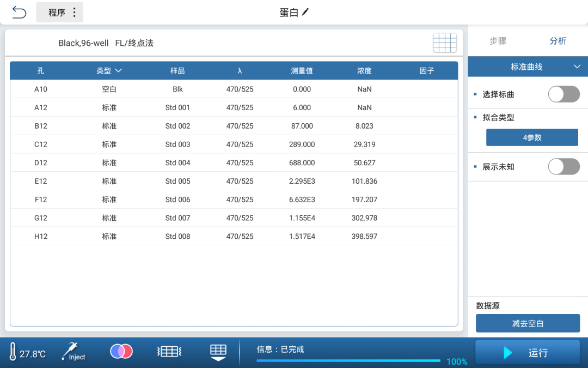The width and height of the screenshot is (588, 368).
Task: Click concentration value 8.023
Action: [x=364, y=126]
